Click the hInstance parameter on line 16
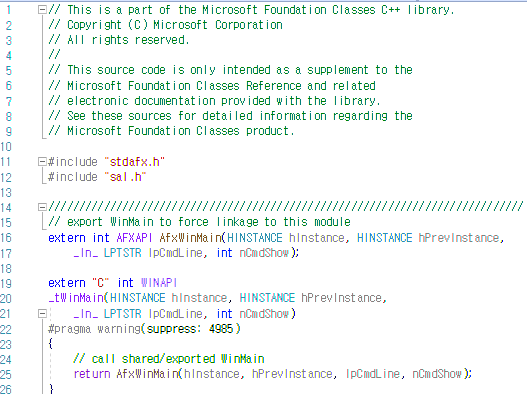The image size is (527, 394). tap(317, 238)
